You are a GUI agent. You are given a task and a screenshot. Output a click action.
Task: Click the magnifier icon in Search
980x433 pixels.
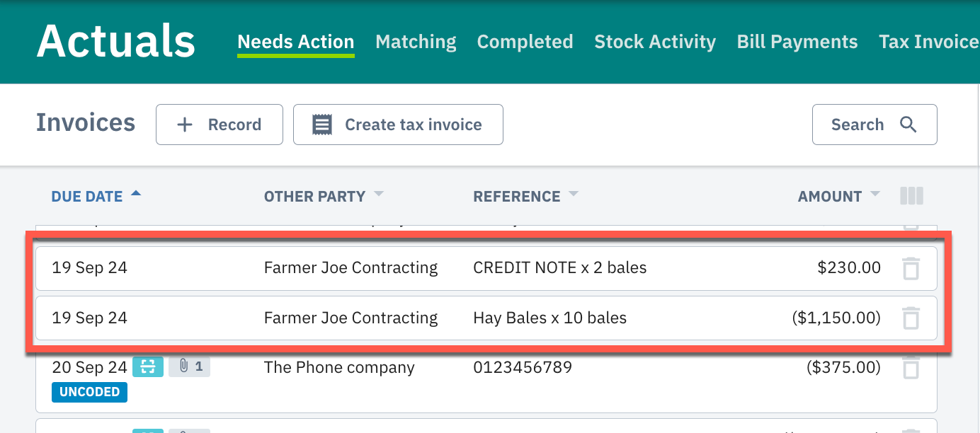coord(908,125)
